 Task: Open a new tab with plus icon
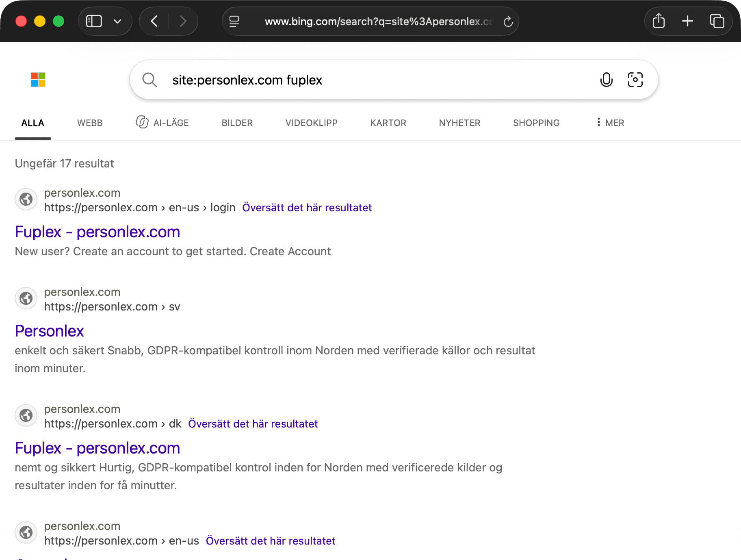click(687, 21)
